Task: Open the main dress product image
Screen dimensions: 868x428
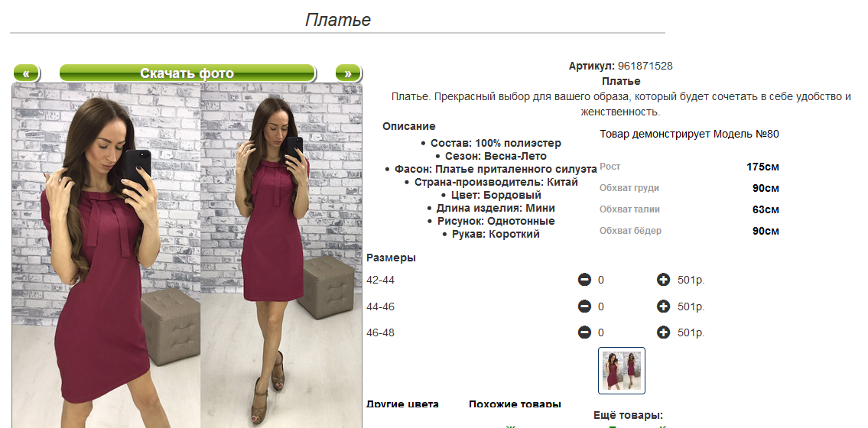Action: click(187, 255)
